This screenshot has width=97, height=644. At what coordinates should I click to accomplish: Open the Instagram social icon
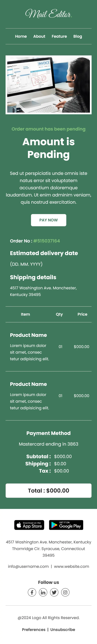coord(65,592)
